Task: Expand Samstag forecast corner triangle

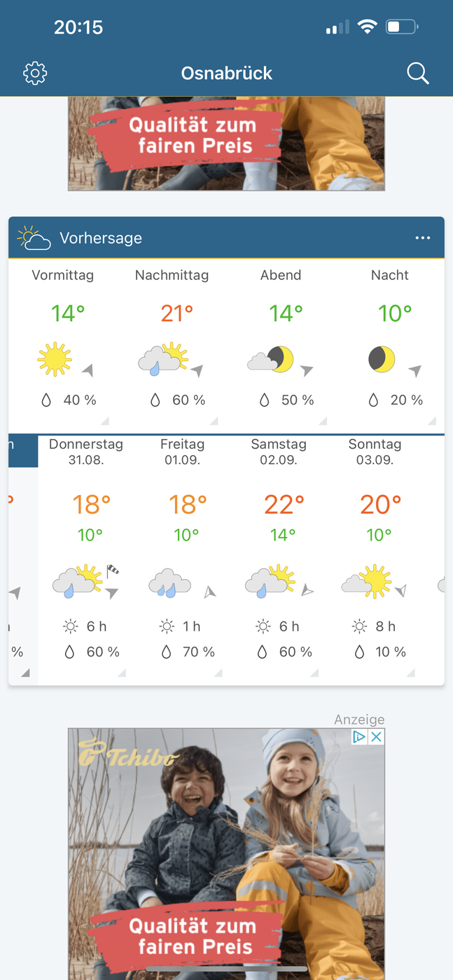Action: point(314,673)
